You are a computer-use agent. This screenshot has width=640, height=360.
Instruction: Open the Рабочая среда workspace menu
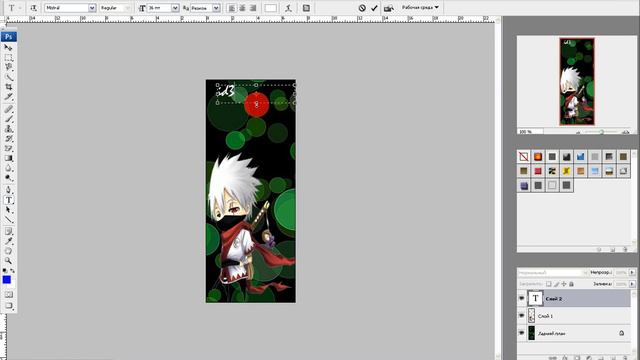420,7
